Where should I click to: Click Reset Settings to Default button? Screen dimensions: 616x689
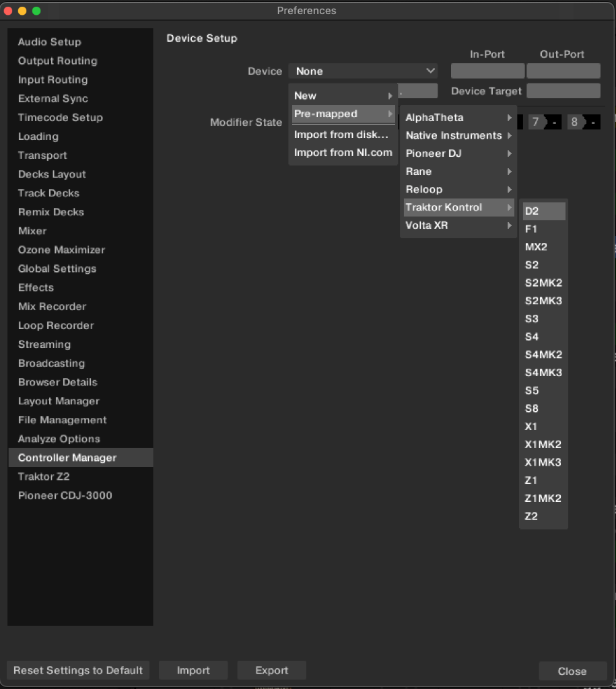pos(78,670)
